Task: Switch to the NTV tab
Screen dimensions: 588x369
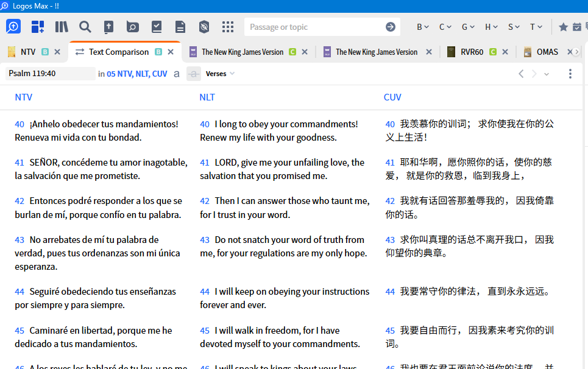Action: (28, 52)
